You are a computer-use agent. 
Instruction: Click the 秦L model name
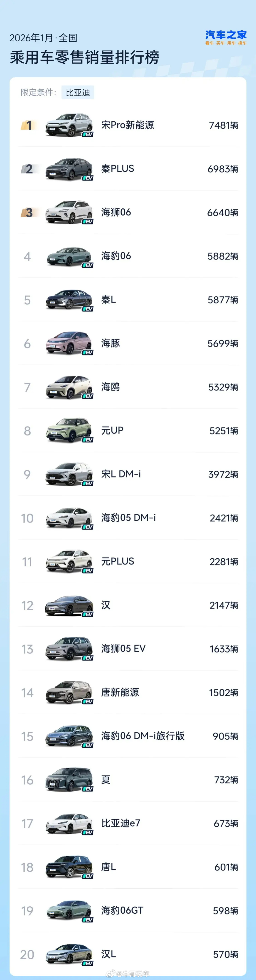click(x=108, y=300)
